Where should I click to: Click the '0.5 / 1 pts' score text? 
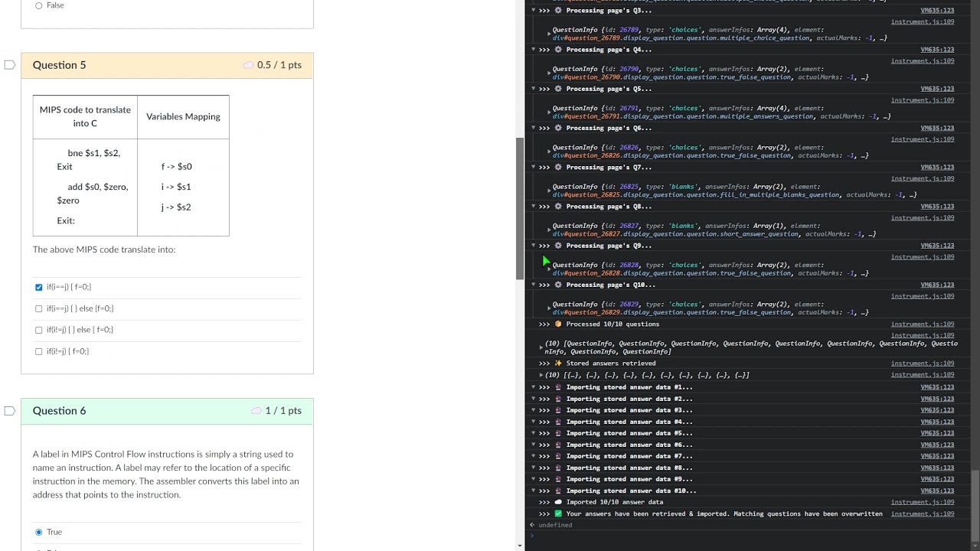pos(279,65)
